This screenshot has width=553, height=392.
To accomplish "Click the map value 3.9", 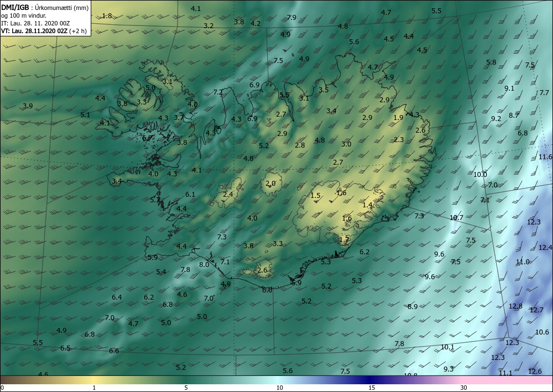I will [x=28, y=106].
